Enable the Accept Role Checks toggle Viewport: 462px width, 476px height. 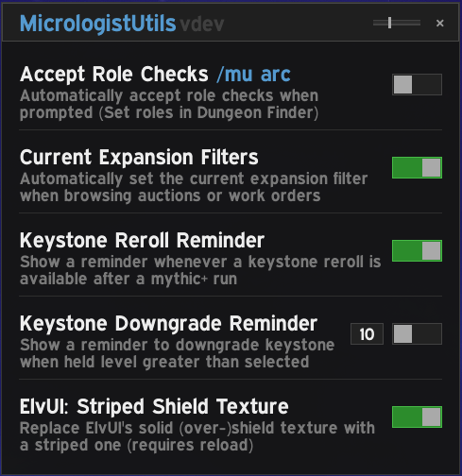click(417, 84)
